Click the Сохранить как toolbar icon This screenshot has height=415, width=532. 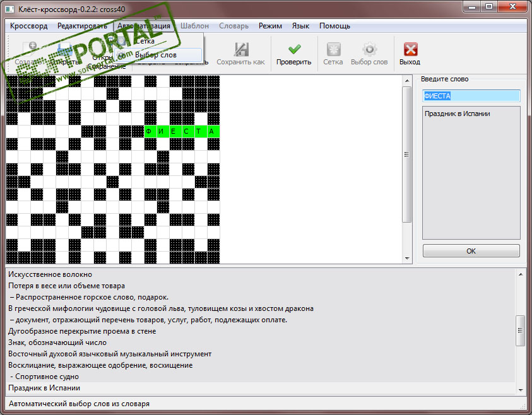coord(241,49)
